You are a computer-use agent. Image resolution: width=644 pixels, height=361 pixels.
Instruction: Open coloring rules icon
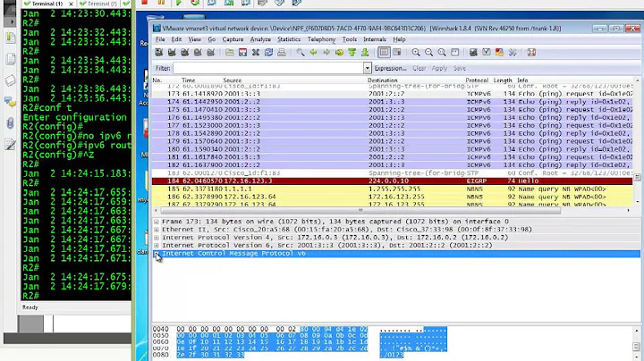pos(499,53)
